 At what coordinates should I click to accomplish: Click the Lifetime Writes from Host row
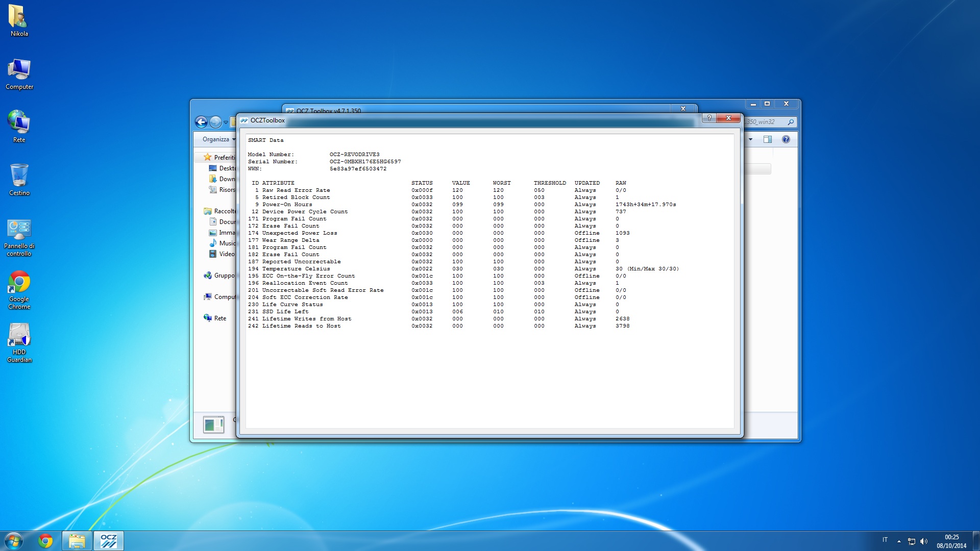(438, 319)
